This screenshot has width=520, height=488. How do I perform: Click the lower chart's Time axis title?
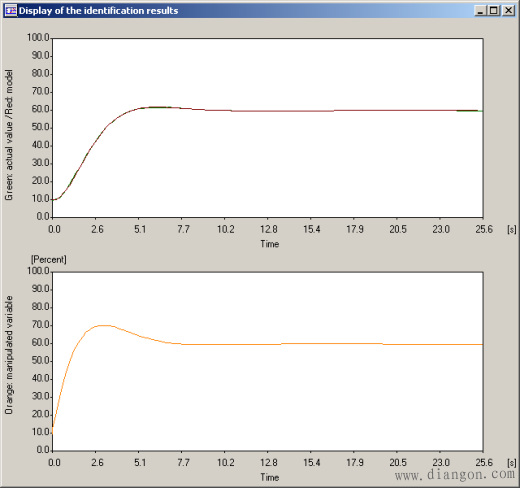(270, 477)
